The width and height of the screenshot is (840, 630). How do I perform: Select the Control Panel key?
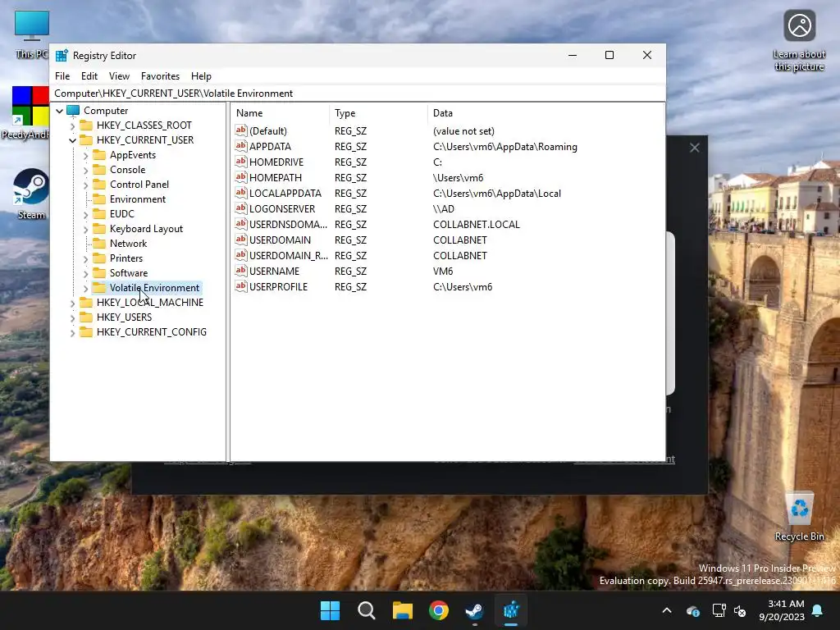139,185
